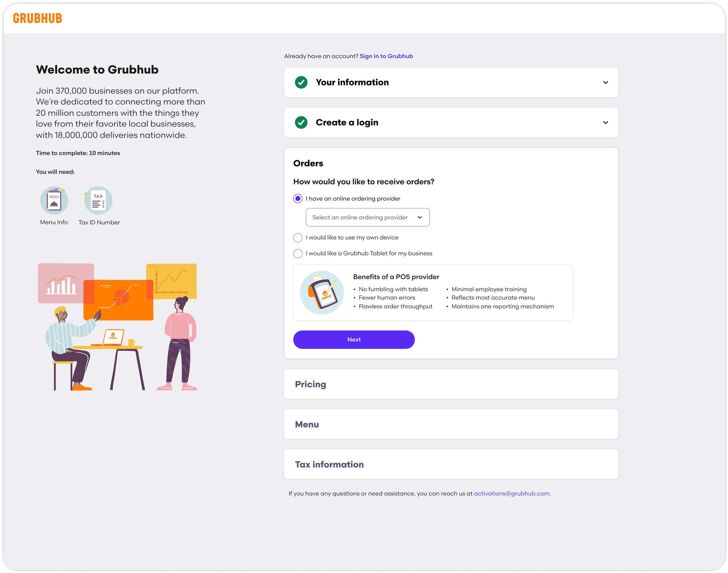728x573 pixels.
Task: Click the Tax ID Number icon
Action: (98, 201)
